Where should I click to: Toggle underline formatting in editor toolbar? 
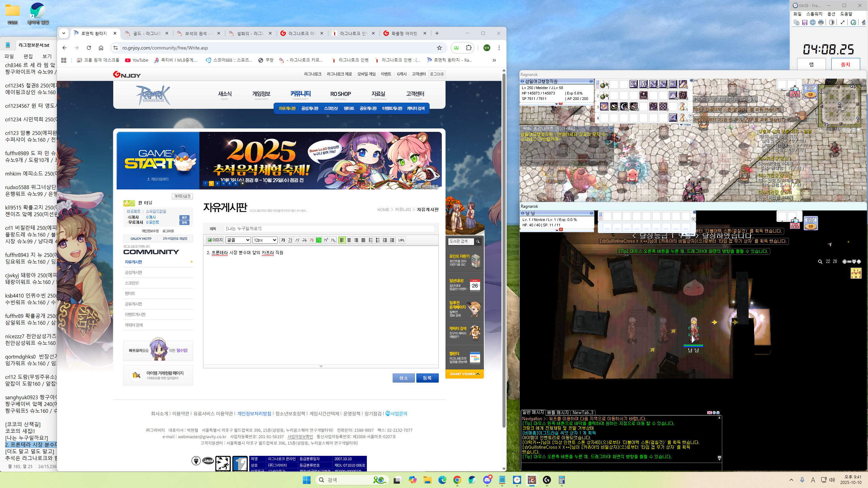[x=290, y=240]
